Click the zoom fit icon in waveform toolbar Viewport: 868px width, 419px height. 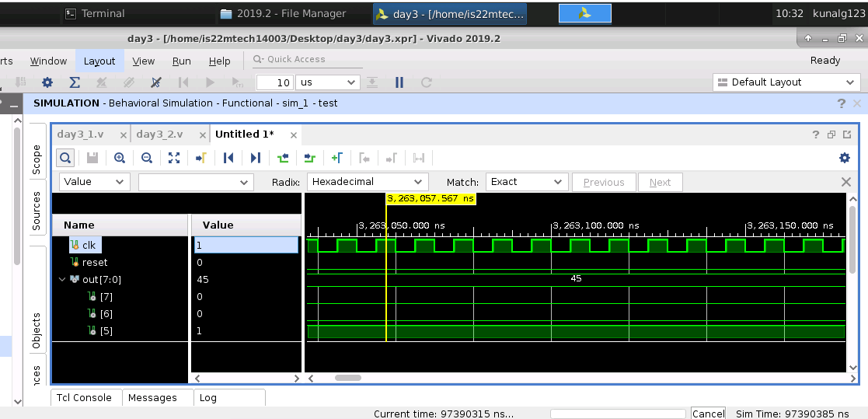coord(174,159)
